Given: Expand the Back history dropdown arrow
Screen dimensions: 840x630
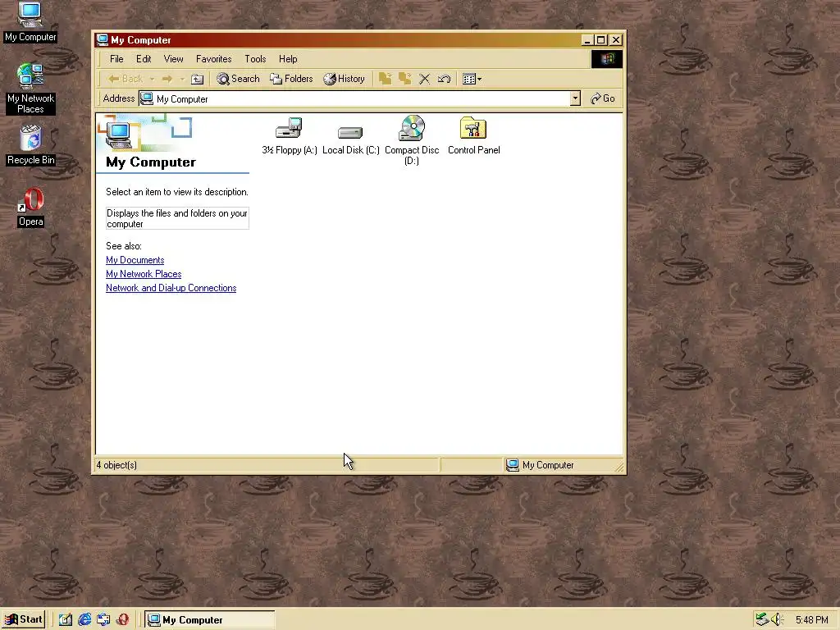Looking at the screenshot, I should 152,80.
